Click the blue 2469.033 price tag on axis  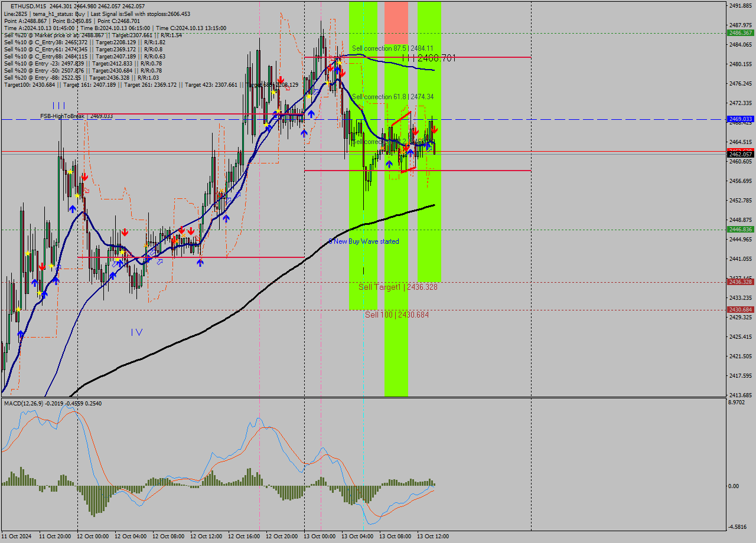click(x=741, y=119)
